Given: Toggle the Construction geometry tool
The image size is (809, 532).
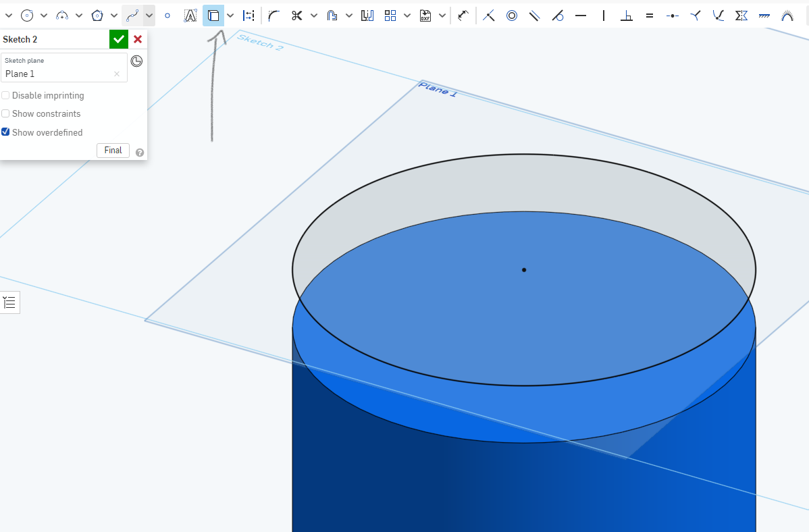Looking at the screenshot, I should point(249,16).
